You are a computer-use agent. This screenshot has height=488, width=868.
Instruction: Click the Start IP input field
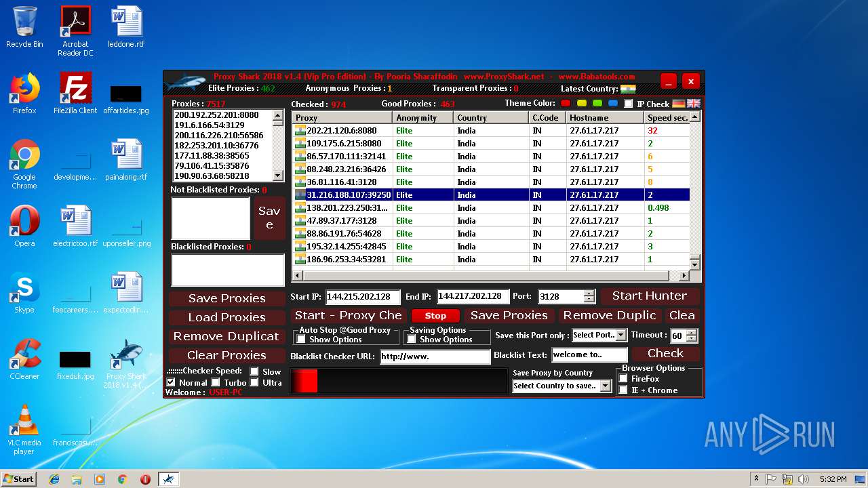(x=363, y=297)
